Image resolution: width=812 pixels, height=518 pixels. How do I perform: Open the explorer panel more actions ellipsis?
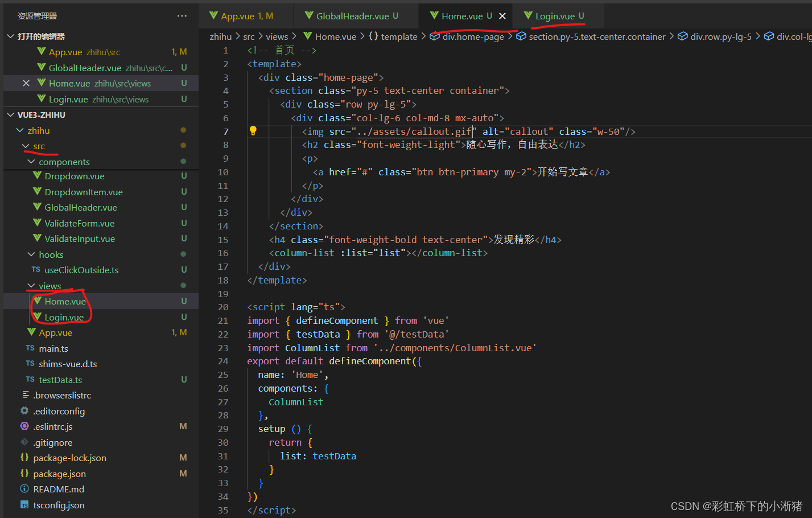point(182,16)
